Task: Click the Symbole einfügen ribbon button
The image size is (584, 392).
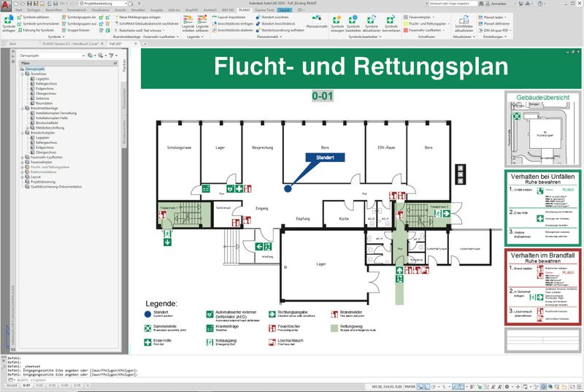Action: [9, 24]
